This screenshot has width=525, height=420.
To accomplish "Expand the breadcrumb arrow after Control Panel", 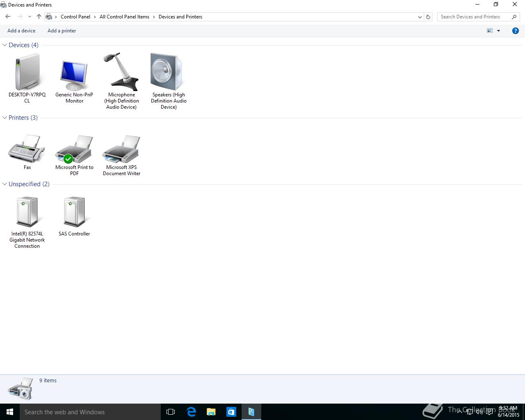I will pyautogui.click(x=95, y=17).
